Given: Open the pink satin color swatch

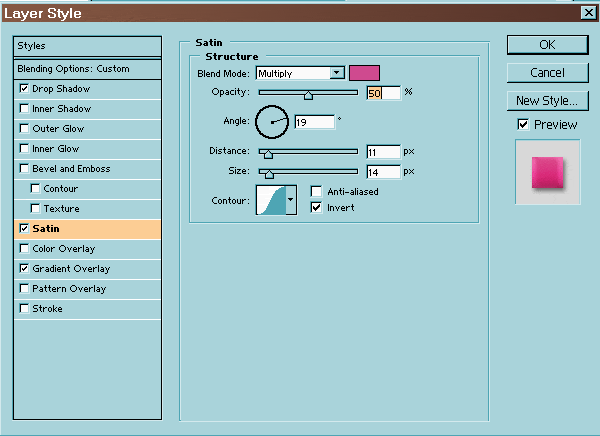Looking at the screenshot, I should [364, 73].
